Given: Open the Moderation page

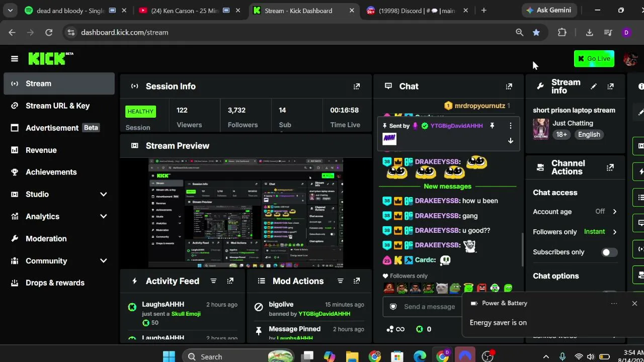Looking at the screenshot, I should pyautogui.click(x=59, y=238).
